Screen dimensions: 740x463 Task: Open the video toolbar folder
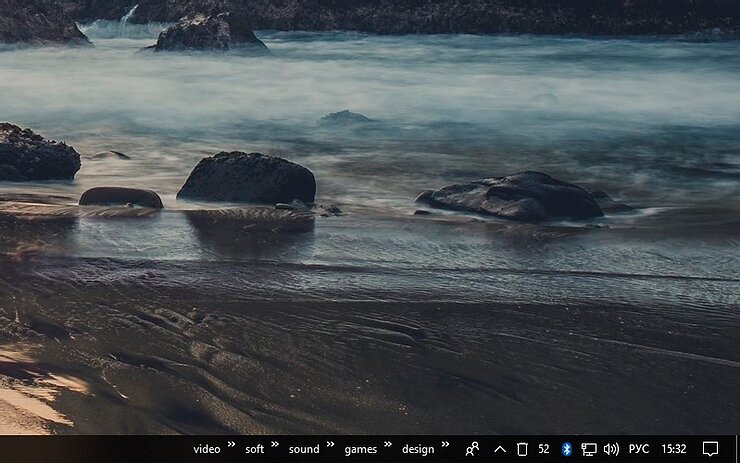[x=207, y=449]
